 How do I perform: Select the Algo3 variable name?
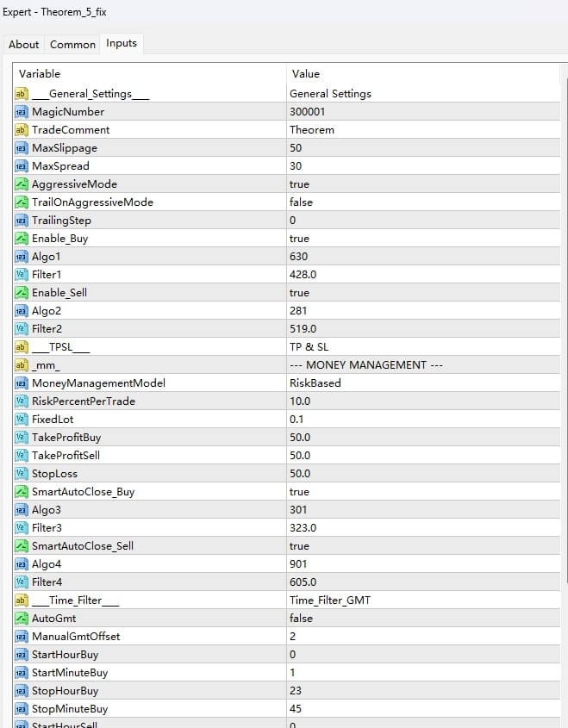(x=46, y=510)
